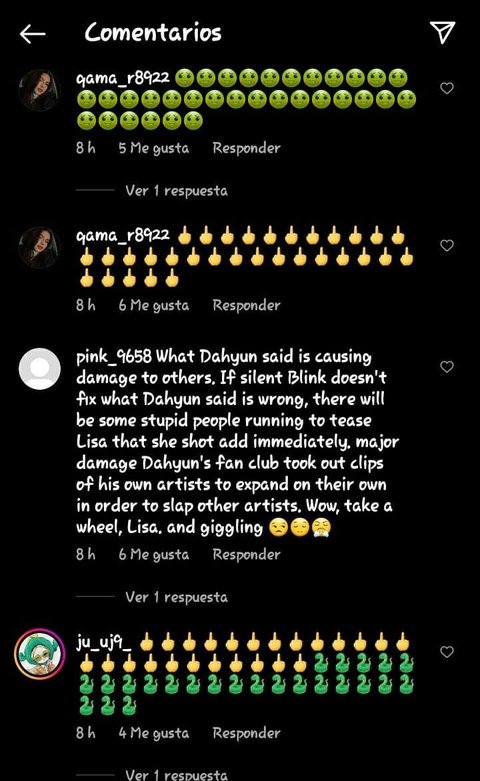Reply to qama_r8922's middle finger comment
The image size is (480, 781).
(246, 305)
